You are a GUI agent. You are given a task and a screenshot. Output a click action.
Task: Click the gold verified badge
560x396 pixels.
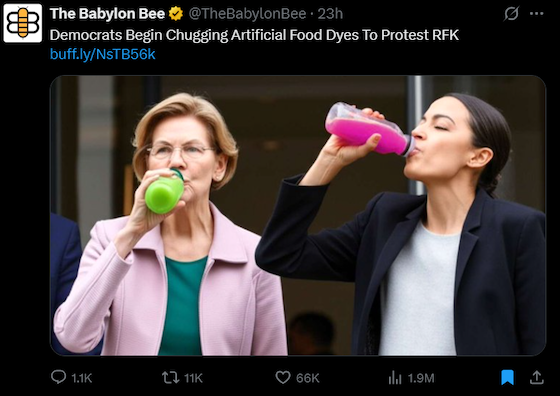[176, 14]
